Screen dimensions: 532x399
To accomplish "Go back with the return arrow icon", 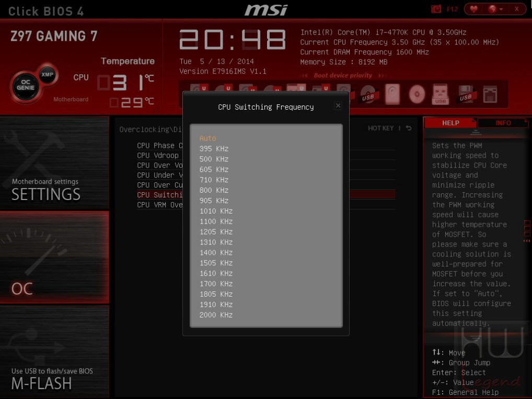I will pos(409,128).
